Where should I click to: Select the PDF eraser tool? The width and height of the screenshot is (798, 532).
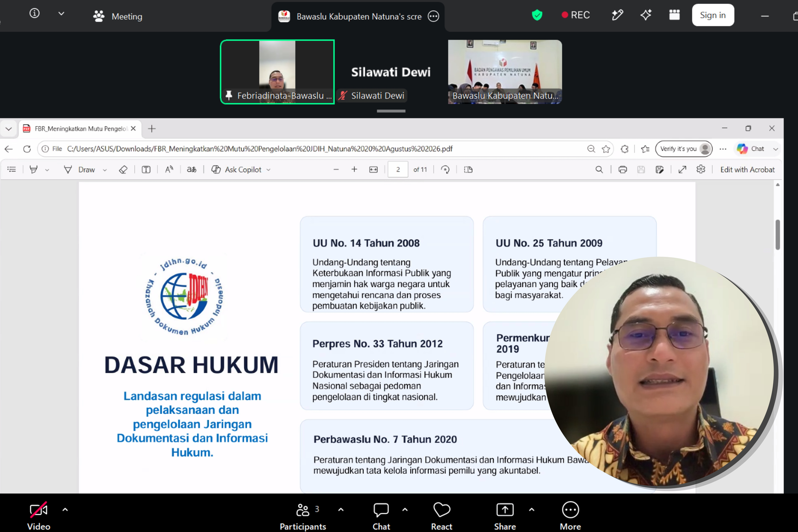point(123,169)
